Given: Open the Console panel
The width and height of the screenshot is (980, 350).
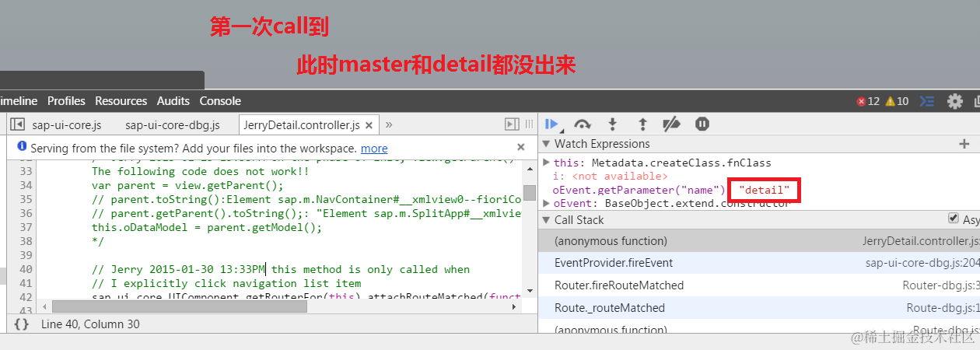Looking at the screenshot, I should (x=220, y=101).
